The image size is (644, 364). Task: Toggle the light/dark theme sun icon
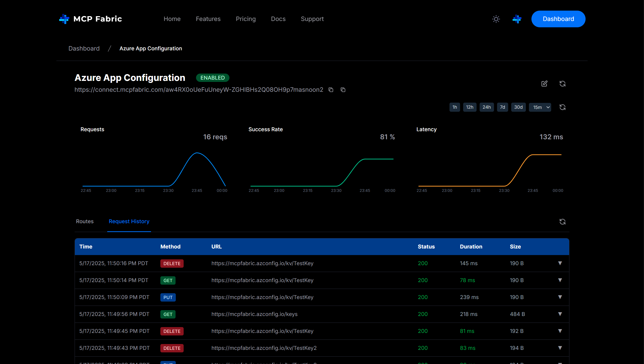(496, 19)
